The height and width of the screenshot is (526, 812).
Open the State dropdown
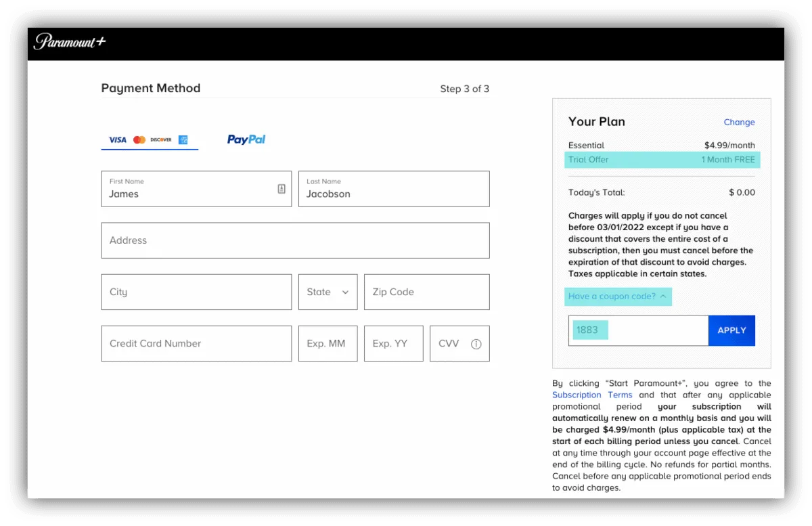coord(328,292)
